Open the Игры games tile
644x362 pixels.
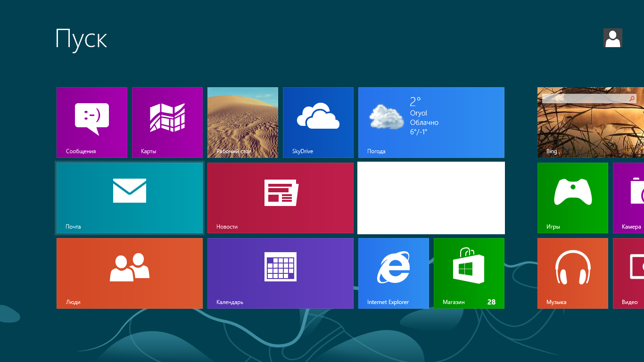coord(573,198)
